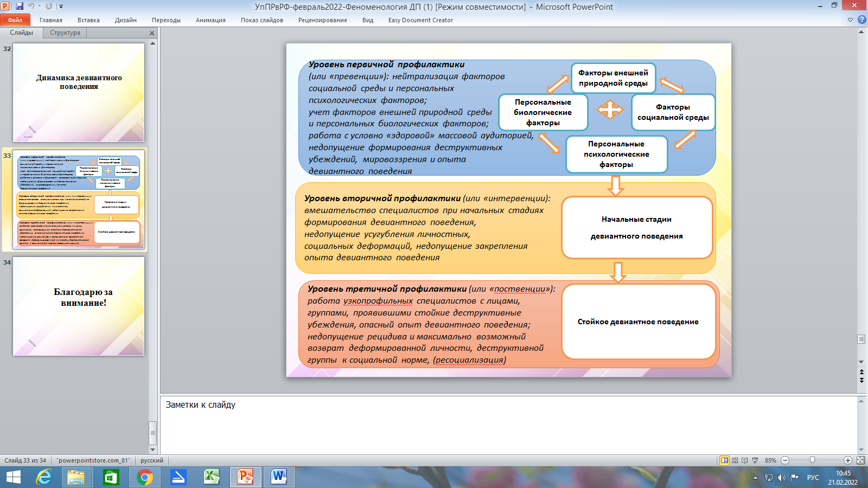Click the русский language indicator
Screen dimensions: 868x488
(x=152, y=460)
